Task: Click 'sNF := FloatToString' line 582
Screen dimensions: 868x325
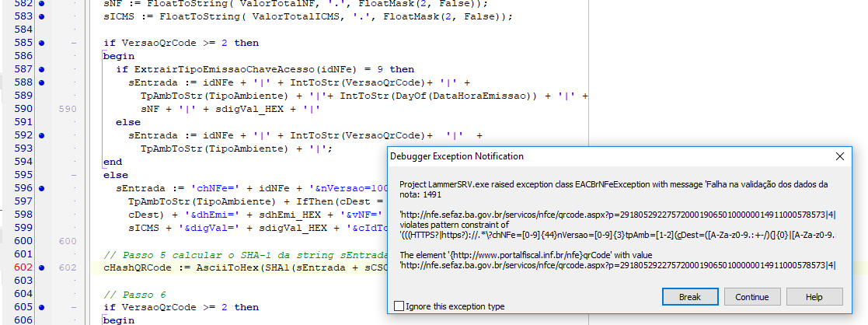Action: (295, 3)
